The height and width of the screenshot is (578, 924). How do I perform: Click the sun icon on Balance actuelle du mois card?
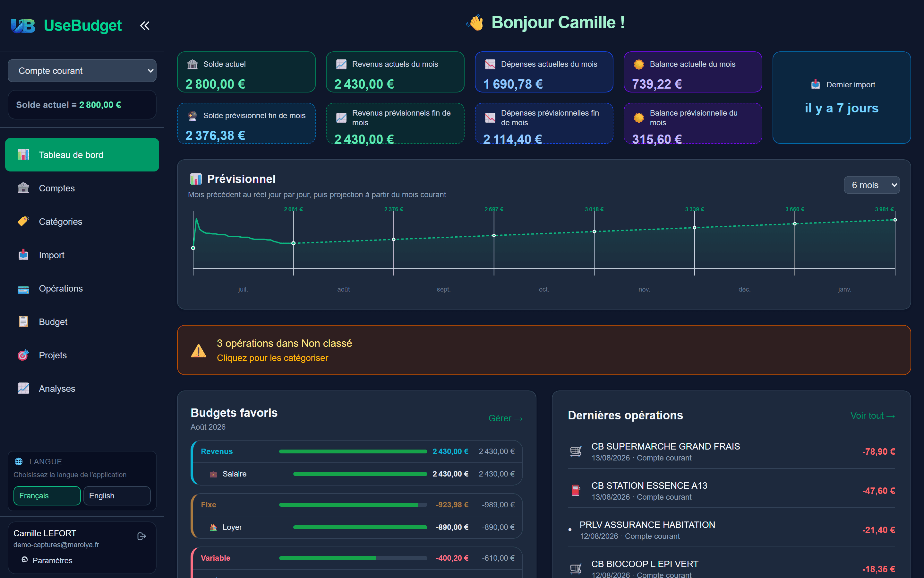pos(639,64)
